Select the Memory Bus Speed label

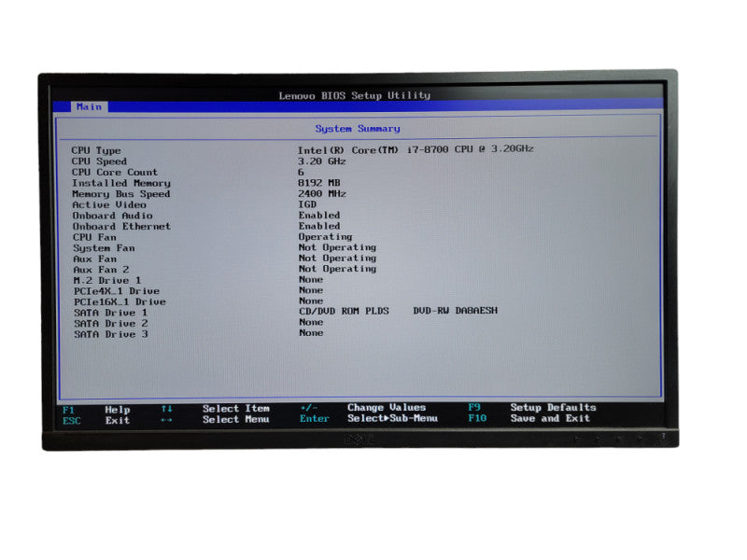[x=121, y=194]
